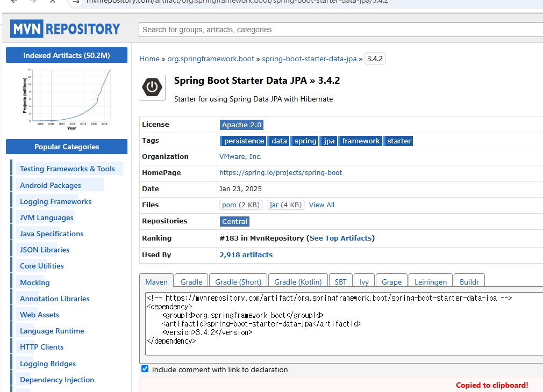Screen dimensions: 543x392
Task: Open Dependency Injection category
Action: pyautogui.click(x=57, y=380)
